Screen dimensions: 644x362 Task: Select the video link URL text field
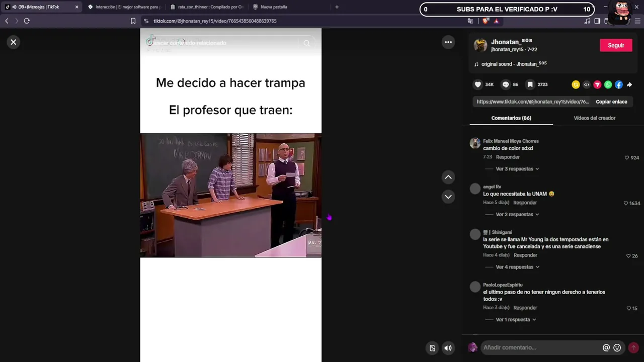coord(532,102)
